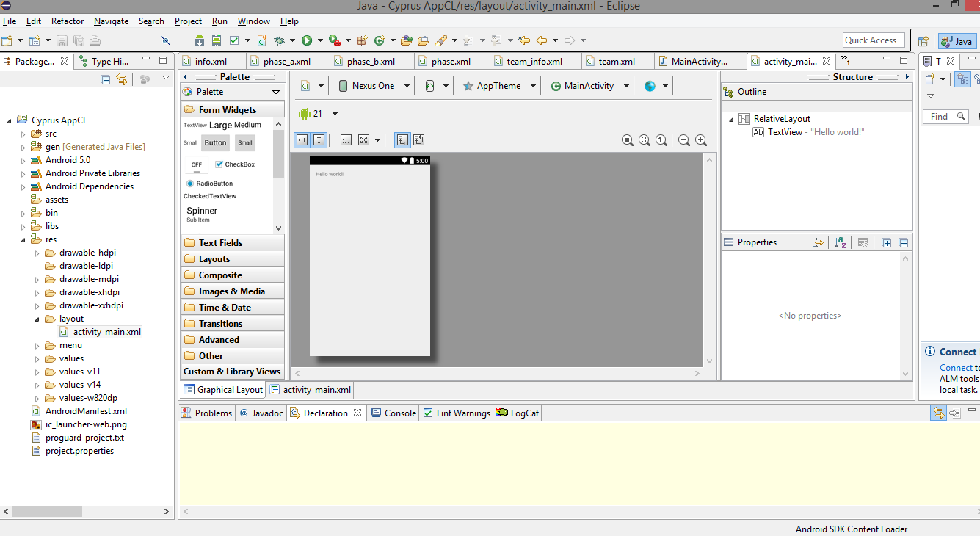This screenshot has width=980, height=536.
Task: Click the Connect link in task panel
Action: [956, 368]
